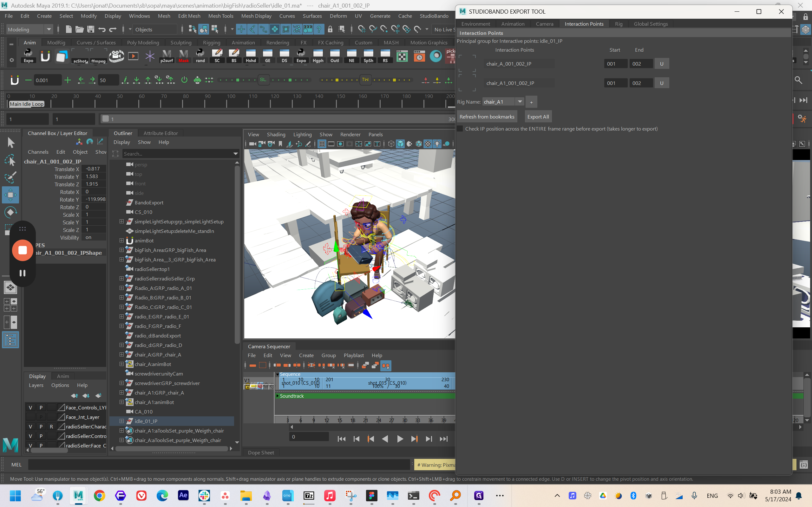Image resolution: width=812 pixels, height=507 pixels.
Task: Click the Open scene folder icon
Action: point(80,29)
